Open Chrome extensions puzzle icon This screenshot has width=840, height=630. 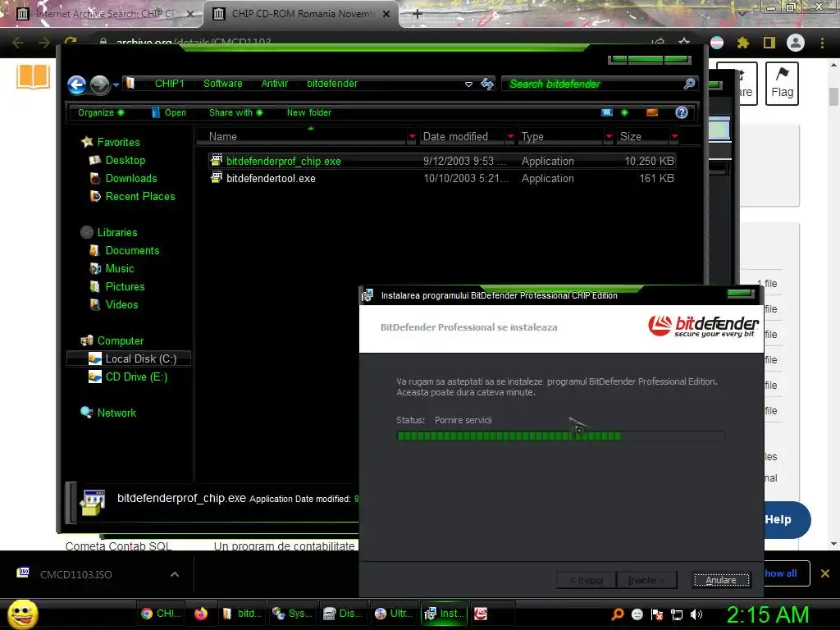pos(742,43)
